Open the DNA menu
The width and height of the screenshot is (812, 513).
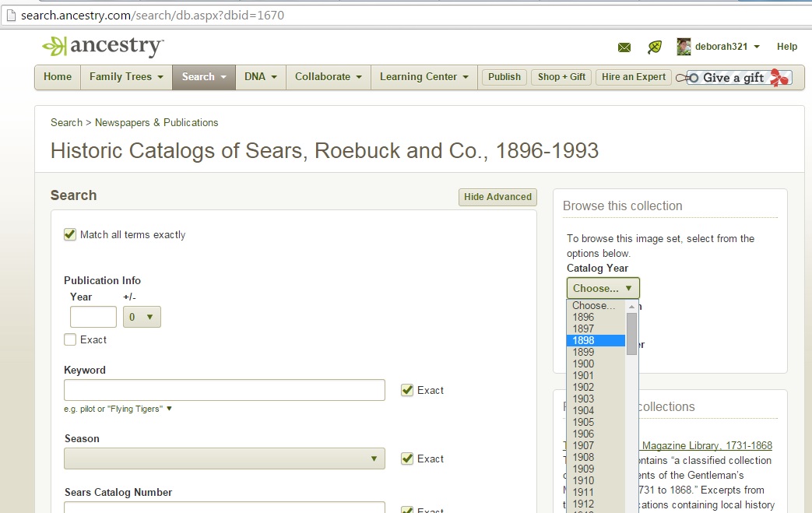pyautogui.click(x=261, y=77)
